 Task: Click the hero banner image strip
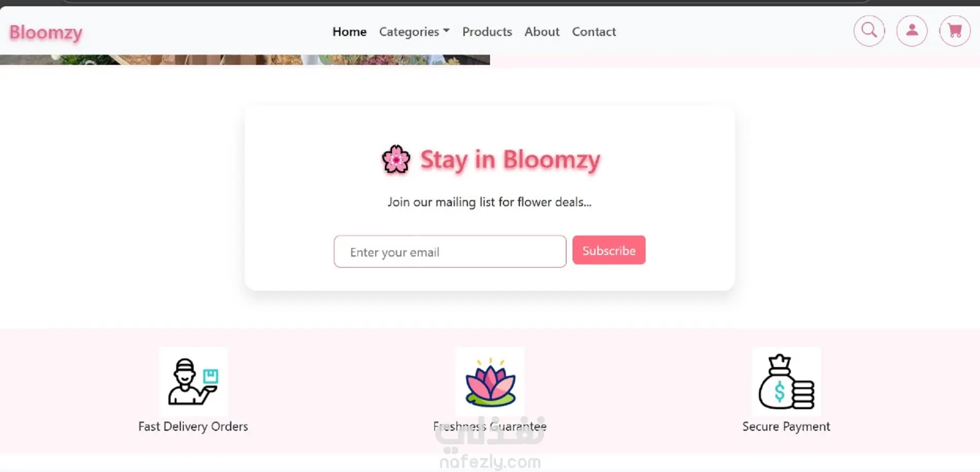pyautogui.click(x=245, y=60)
